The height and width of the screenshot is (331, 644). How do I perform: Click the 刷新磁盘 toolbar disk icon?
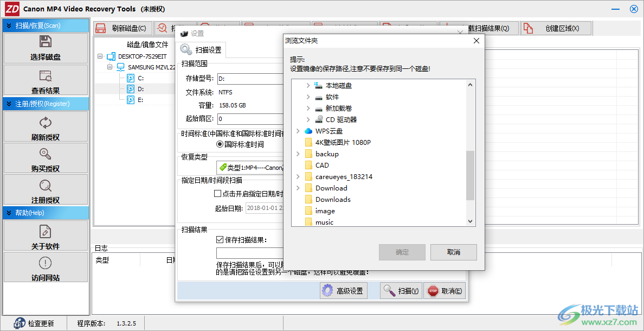101,28
